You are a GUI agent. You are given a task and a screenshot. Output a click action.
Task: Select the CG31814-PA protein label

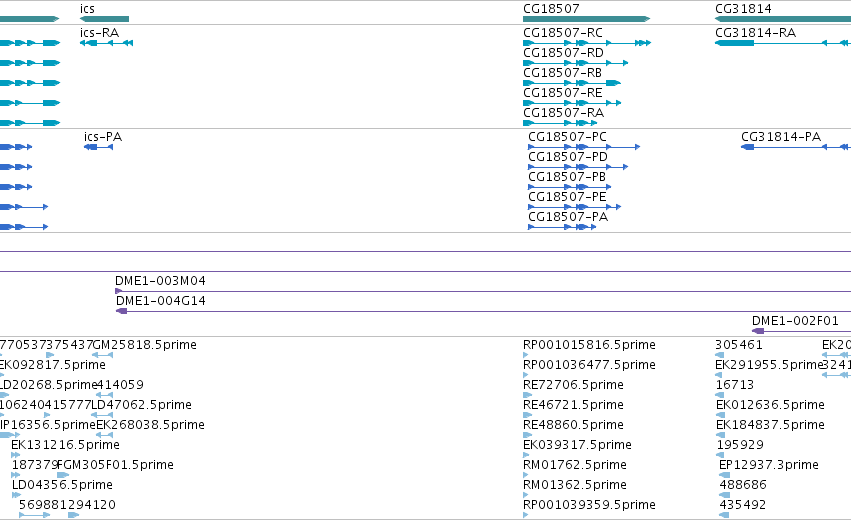coord(780,137)
